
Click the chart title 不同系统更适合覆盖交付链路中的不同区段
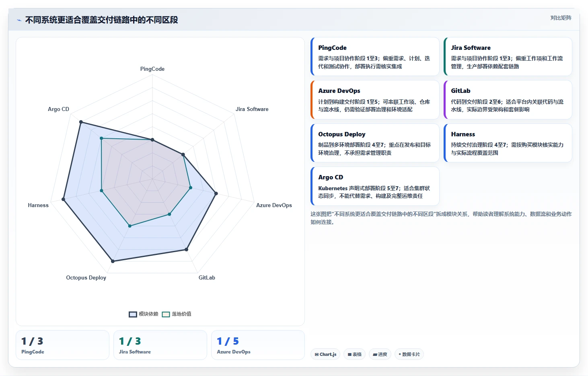click(101, 20)
